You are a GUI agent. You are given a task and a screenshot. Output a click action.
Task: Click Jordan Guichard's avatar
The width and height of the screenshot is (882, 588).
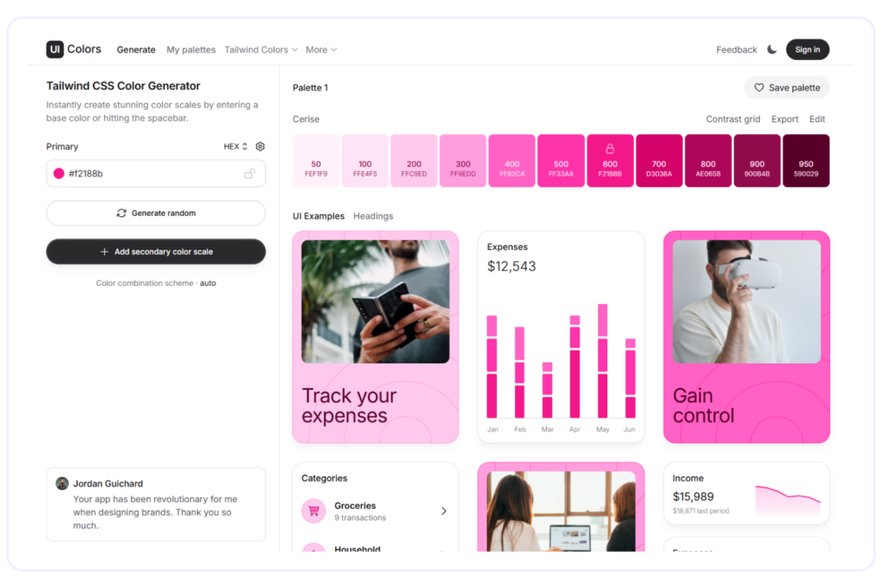pos(62,484)
